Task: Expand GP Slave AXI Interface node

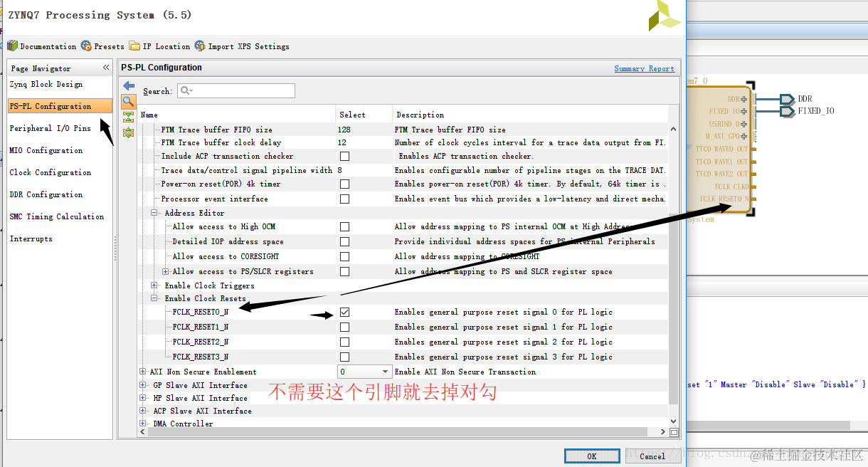Action: (143, 385)
